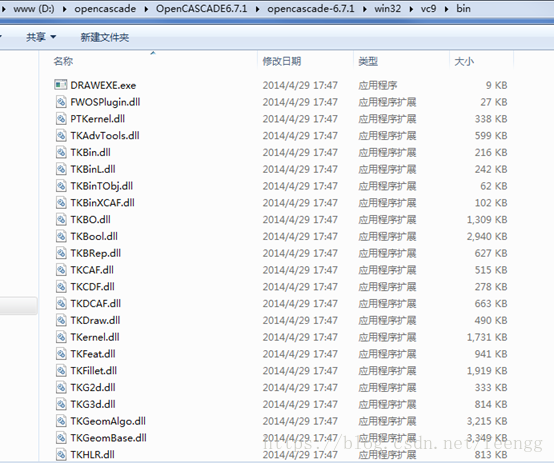Click the TKHLR.dll file icon
Viewport: 554px width, 463px height.
[61, 455]
